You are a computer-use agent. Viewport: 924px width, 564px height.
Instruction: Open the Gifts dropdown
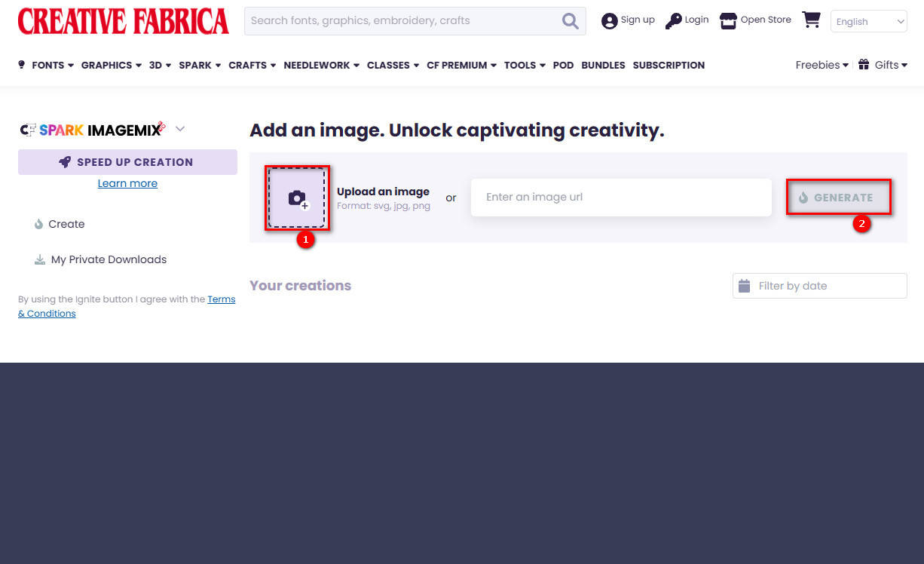point(891,65)
